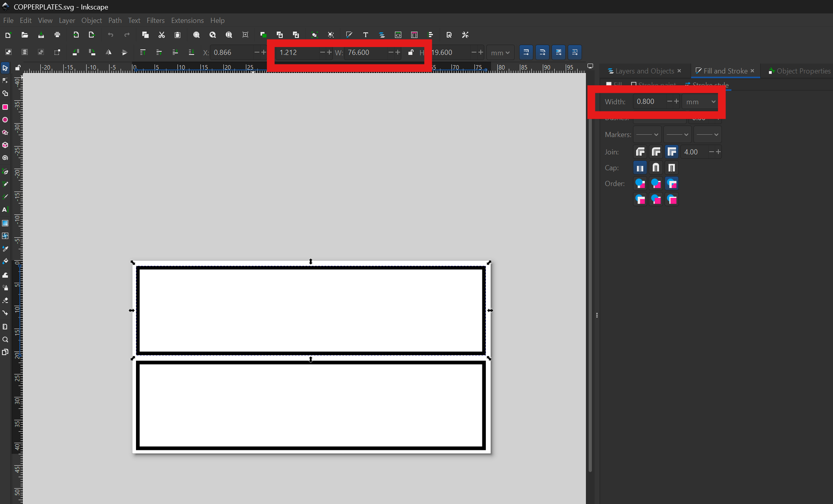
Task: Open the toolbar units mm dropdown
Action: [500, 53]
